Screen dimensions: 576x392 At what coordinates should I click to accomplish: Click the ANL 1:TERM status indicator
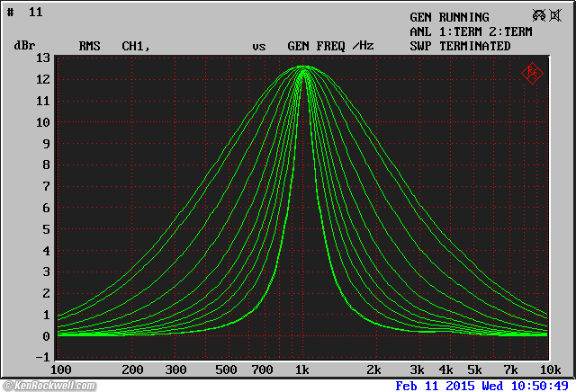coord(445,31)
